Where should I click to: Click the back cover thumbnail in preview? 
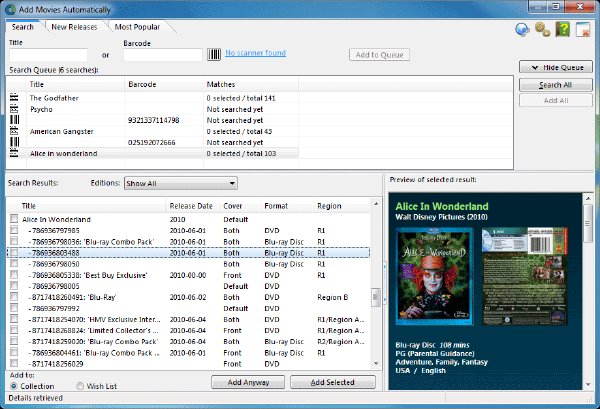pos(525,276)
